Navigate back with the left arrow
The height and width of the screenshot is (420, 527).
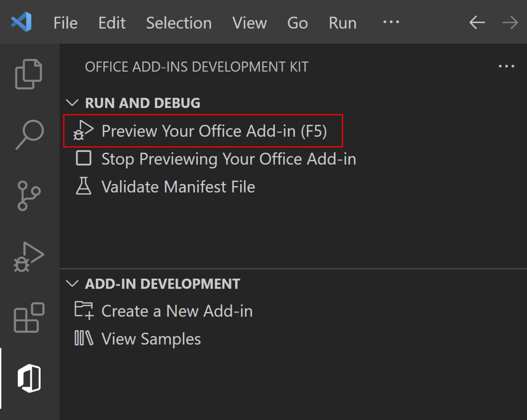click(477, 23)
